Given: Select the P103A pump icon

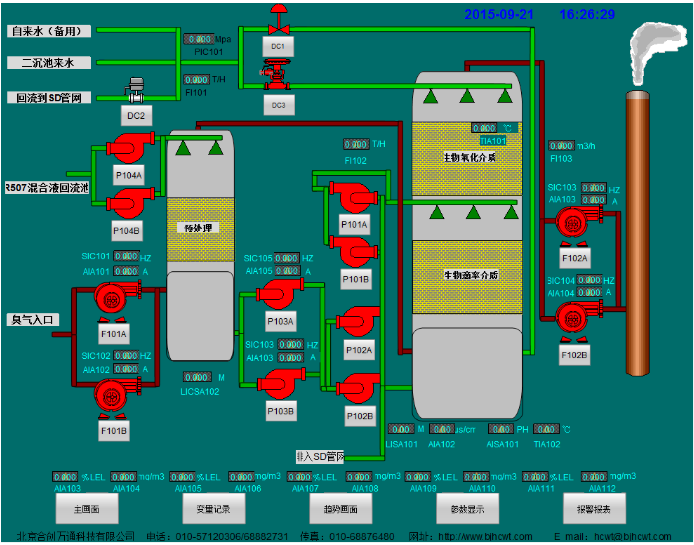Looking at the screenshot, I should [x=280, y=294].
